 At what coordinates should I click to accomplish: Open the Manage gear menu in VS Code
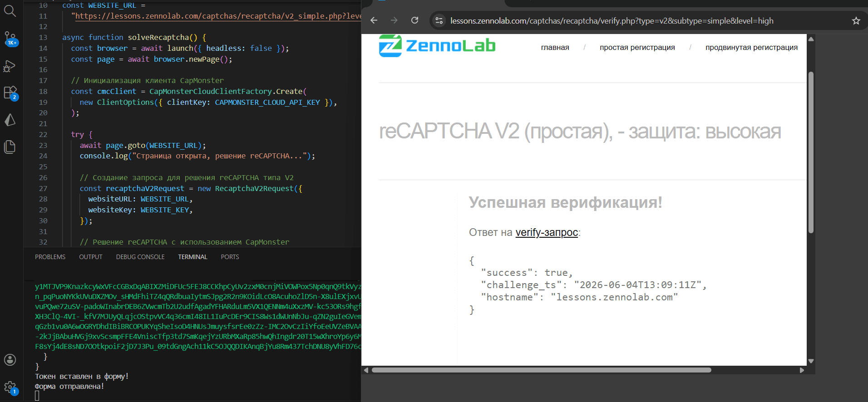coord(10,387)
